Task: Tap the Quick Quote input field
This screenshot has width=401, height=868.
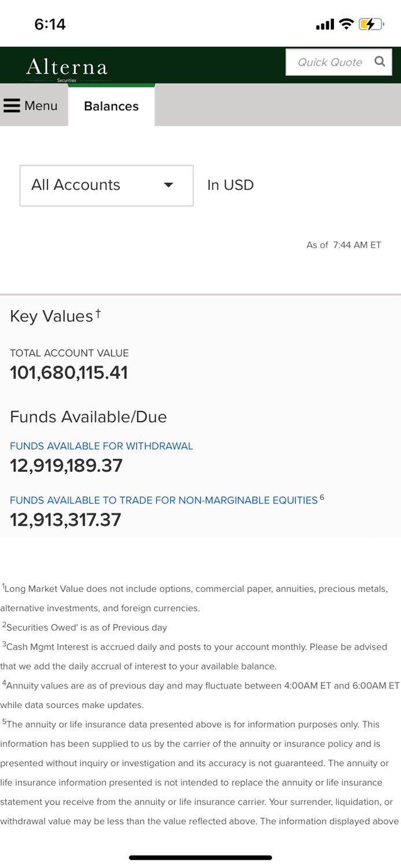Action: pos(330,61)
